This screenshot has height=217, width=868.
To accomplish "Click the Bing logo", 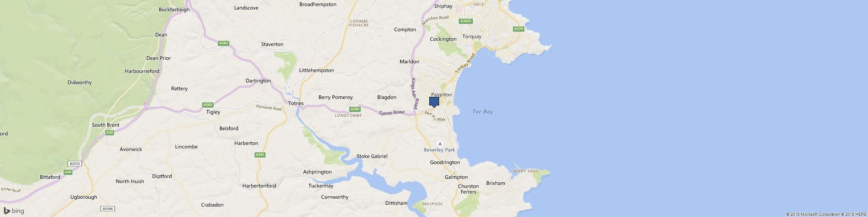I will (x=14, y=211).
